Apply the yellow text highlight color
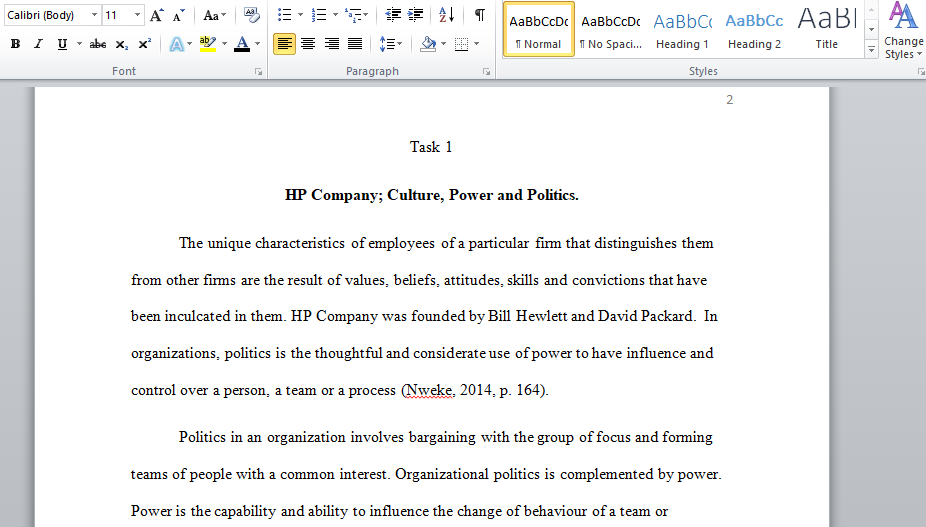Viewport: 926px width, 527px height. [208, 44]
